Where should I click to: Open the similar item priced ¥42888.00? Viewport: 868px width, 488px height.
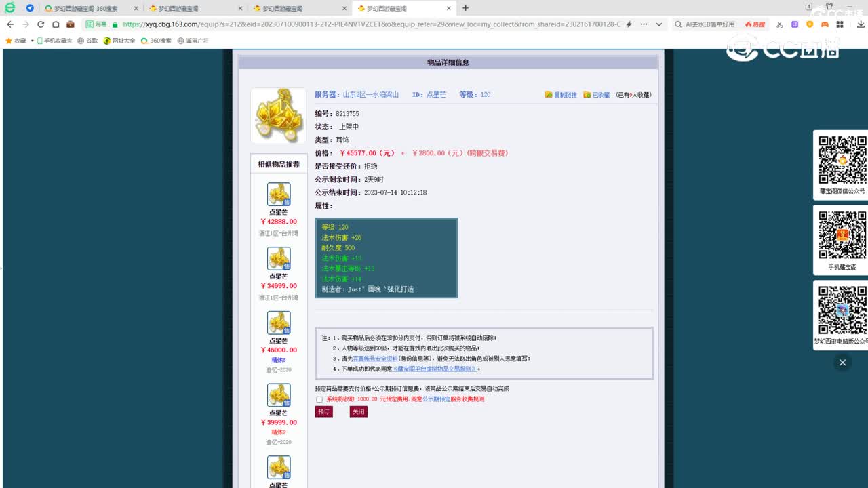click(279, 194)
